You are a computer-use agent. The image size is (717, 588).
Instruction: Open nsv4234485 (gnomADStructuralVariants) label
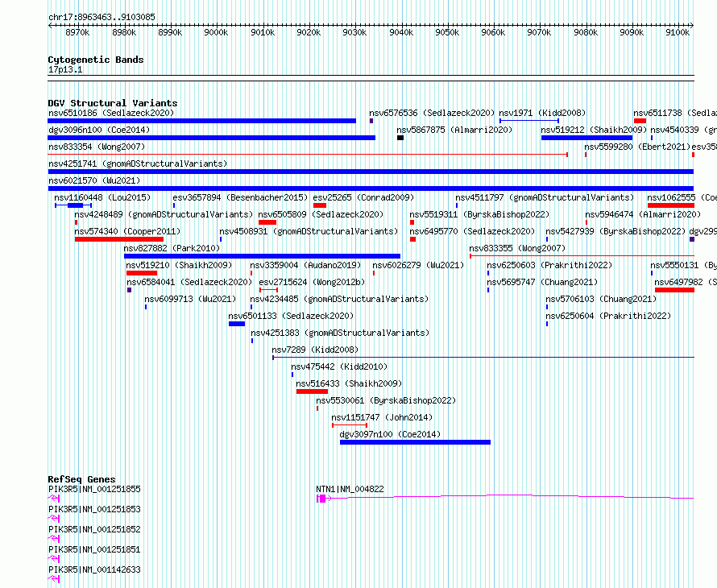(x=339, y=299)
